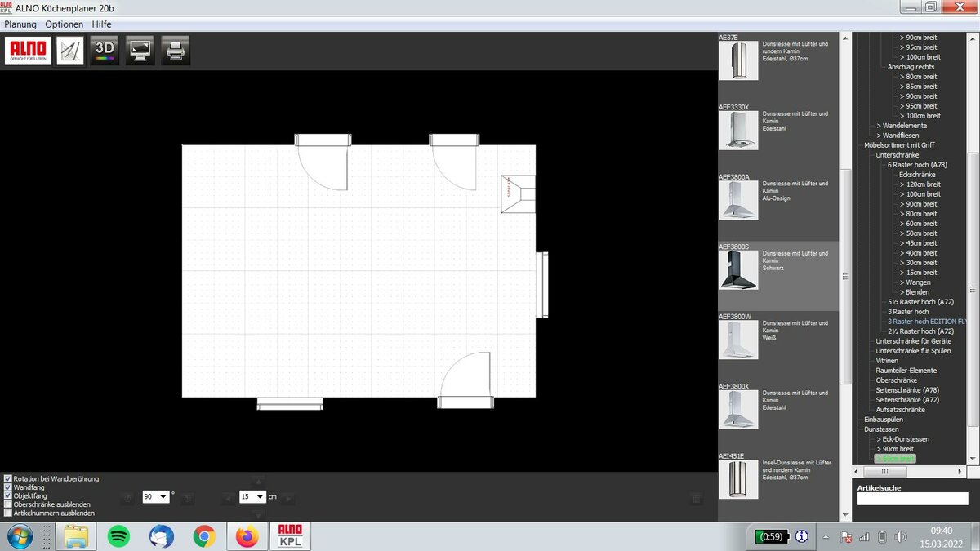The width and height of the screenshot is (980, 551).
Task: Select the 2D floor plan drawing tool
Action: (70, 51)
